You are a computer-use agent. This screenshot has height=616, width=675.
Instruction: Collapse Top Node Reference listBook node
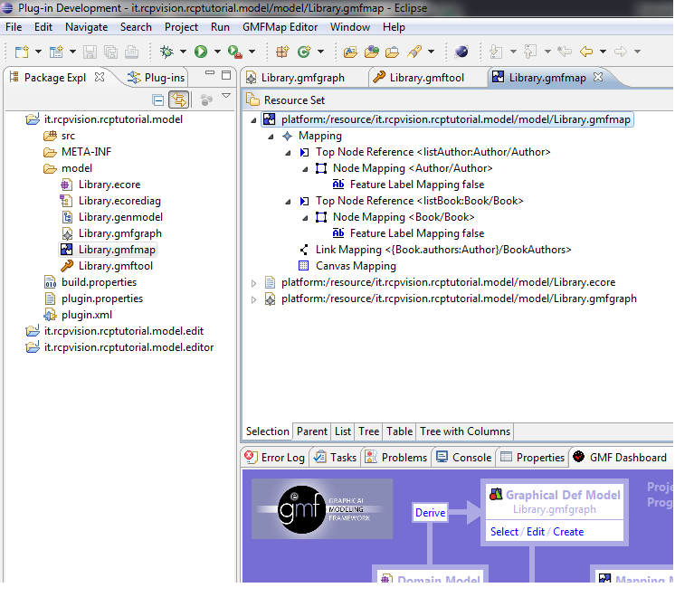pyautogui.click(x=289, y=202)
